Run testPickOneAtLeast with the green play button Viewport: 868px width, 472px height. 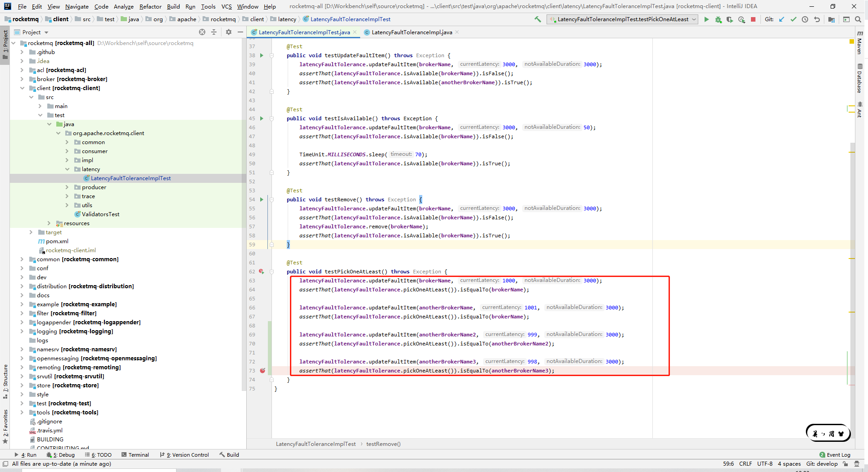(x=706, y=19)
